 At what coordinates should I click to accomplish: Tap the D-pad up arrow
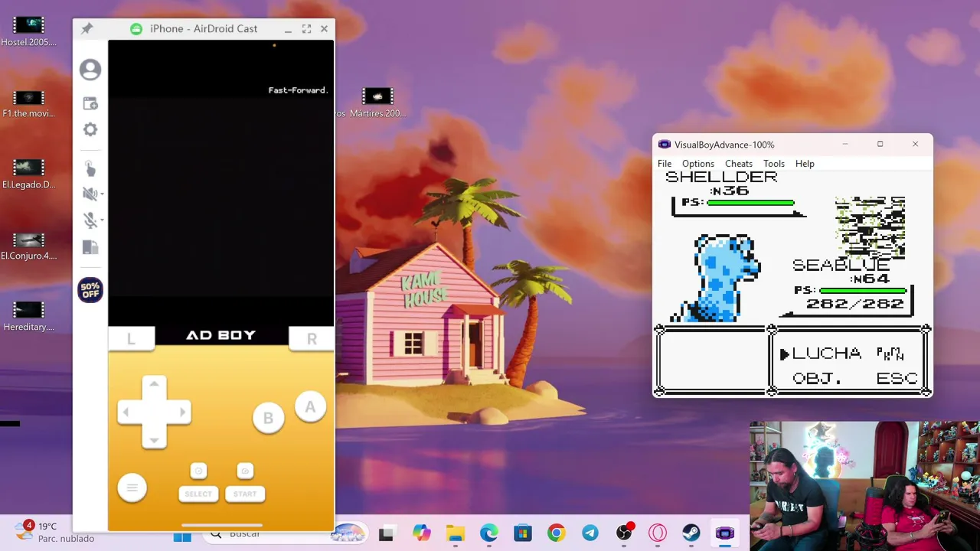pos(154,384)
